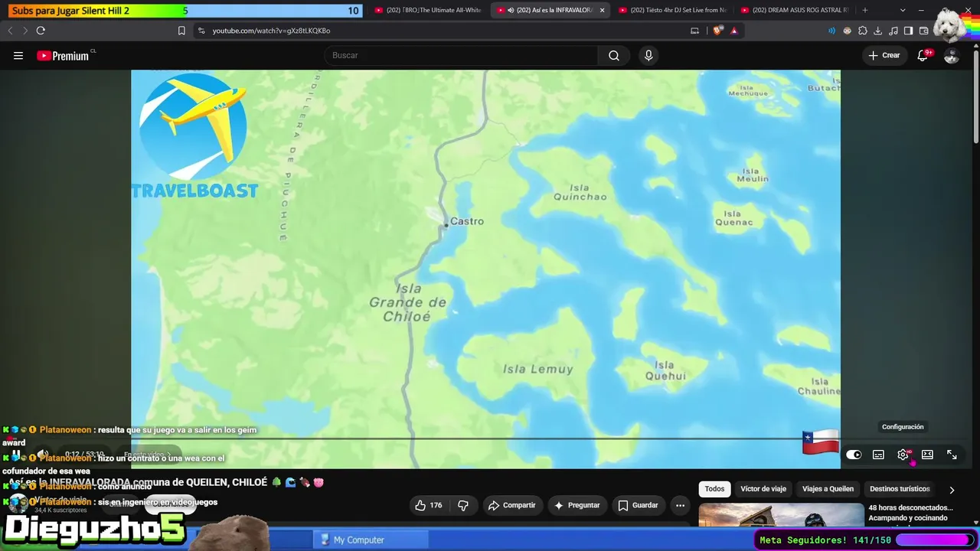Click the Crear button

click(x=884, y=55)
